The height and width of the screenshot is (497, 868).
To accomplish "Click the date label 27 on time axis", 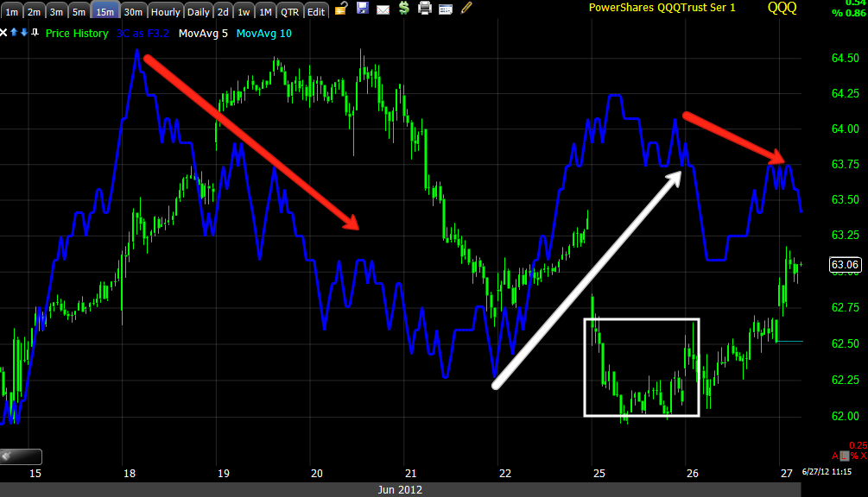I will (787, 473).
